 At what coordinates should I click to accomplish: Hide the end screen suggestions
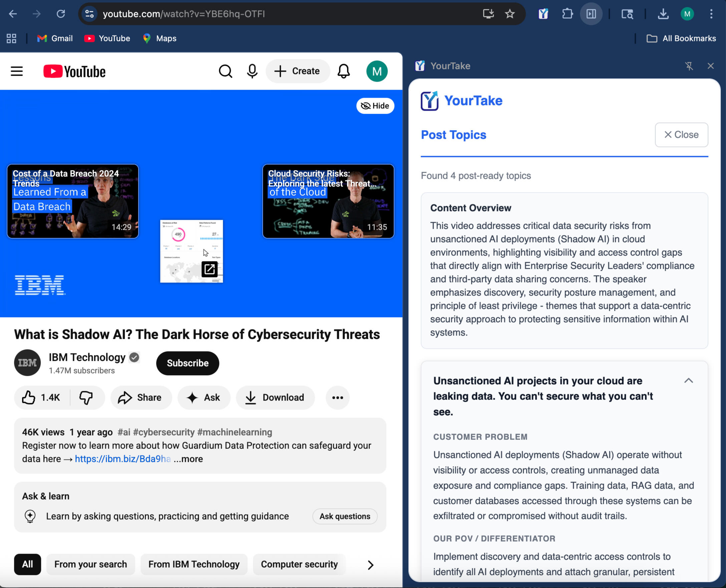coord(375,106)
